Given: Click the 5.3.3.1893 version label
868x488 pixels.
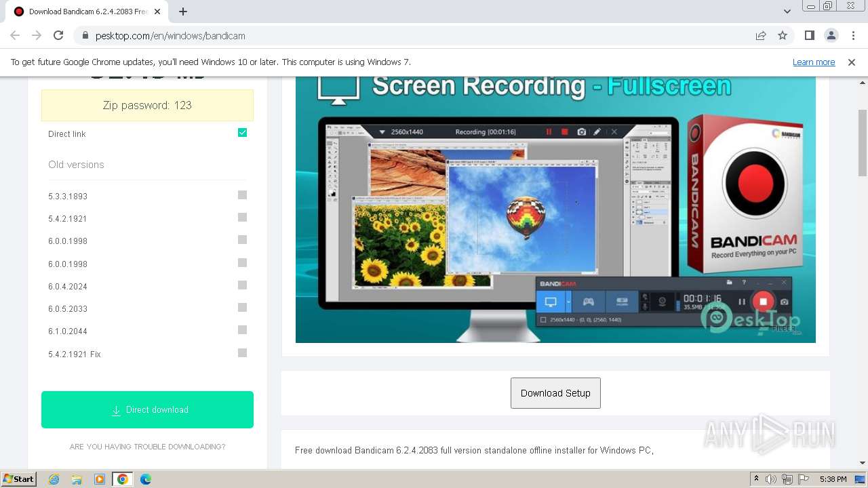Looking at the screenshot, I should click(68, 197).
